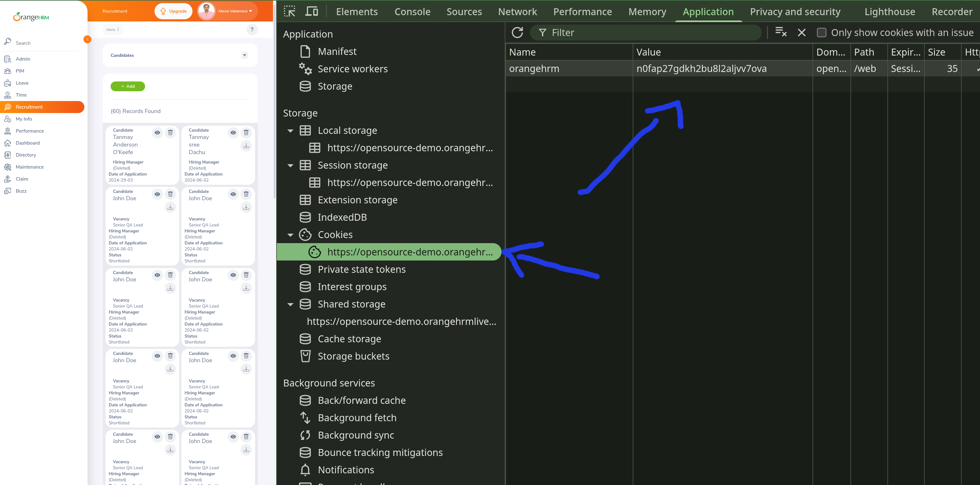View Tanmay sree Dachu candidate eye icon
Viewport: 980px width, 485px height.
coord(233,133)
